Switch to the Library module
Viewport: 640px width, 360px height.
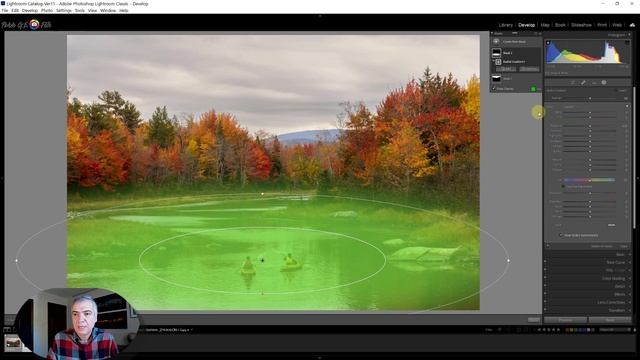pyautogui.click(x=505, y=25)
